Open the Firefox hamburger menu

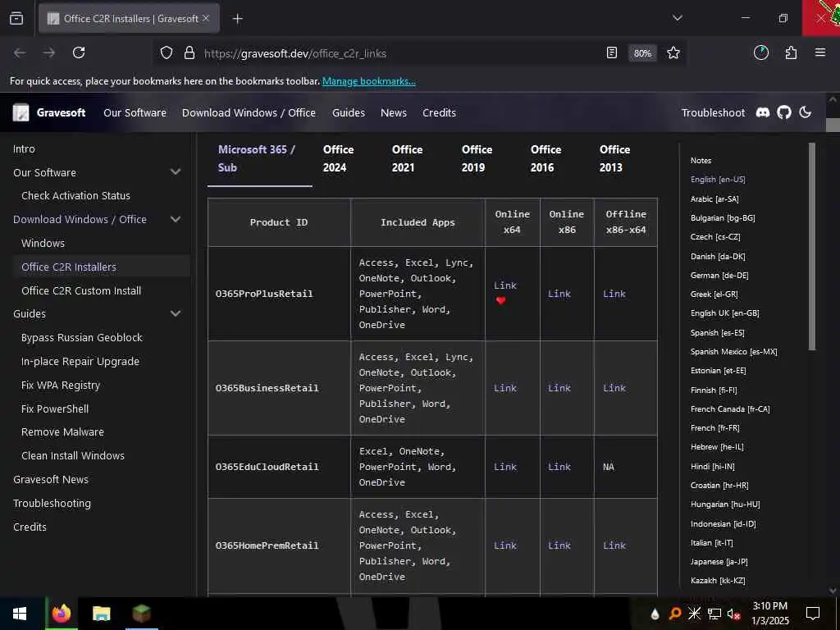[x=820, y=52]
